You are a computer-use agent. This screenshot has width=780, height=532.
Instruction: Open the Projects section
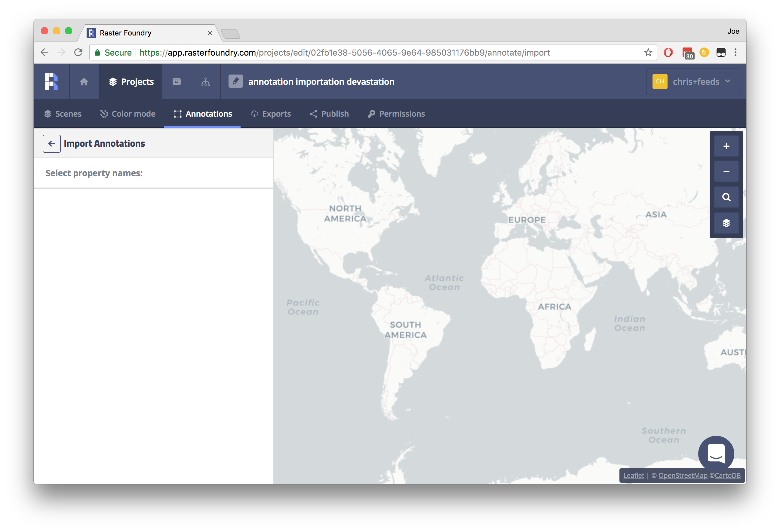pos(131,81)
